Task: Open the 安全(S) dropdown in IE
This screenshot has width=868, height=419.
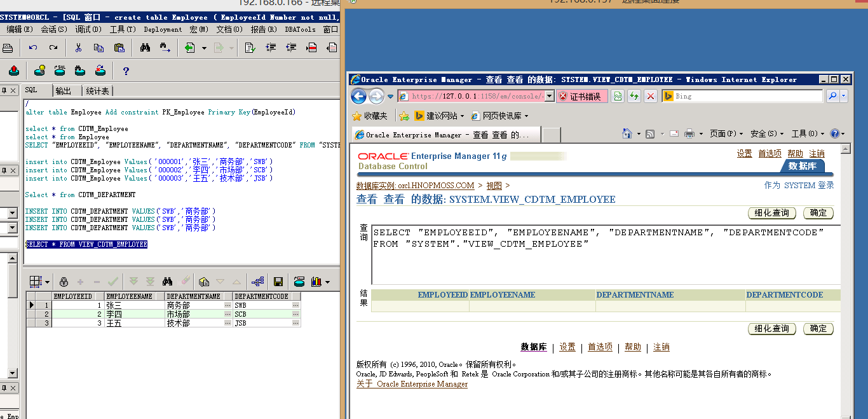Action: (x=767, y=134)
